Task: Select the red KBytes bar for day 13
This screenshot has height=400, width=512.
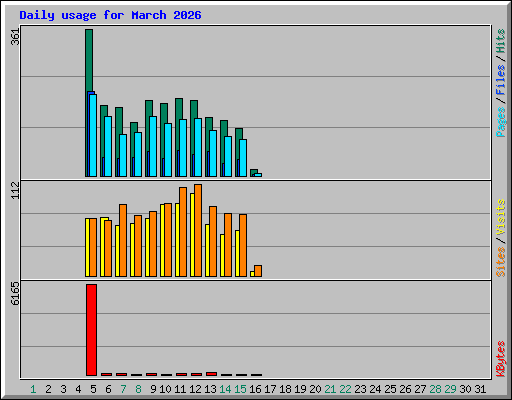Action: pyautogui.click(x=211, y=374)
